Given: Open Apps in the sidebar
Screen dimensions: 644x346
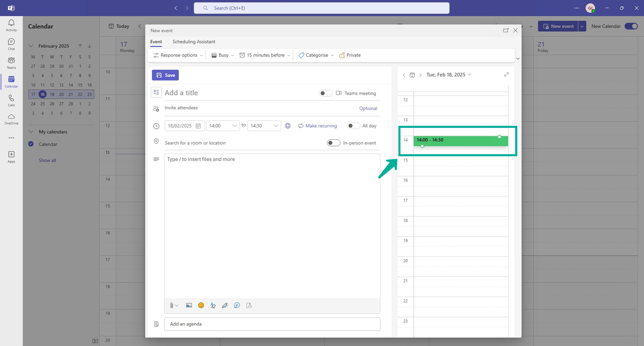Looking at the screenshot, I should [11, 157].
